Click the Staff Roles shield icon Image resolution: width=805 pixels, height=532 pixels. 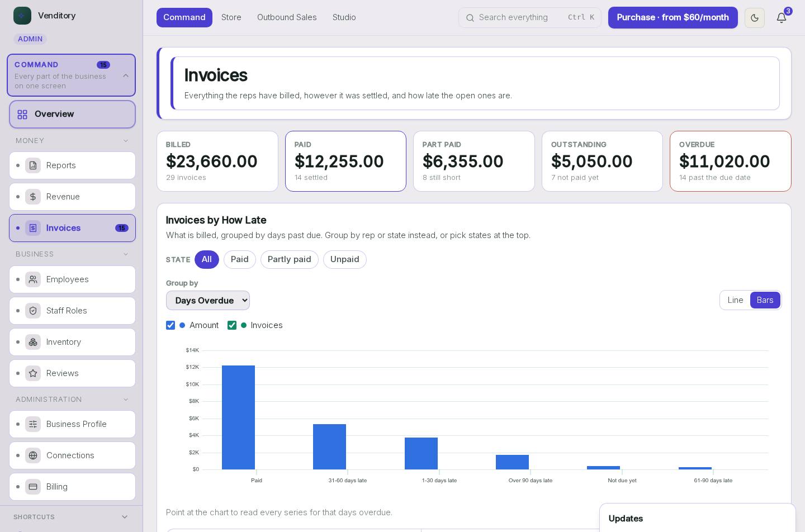pyautogui.click(x=33, y=311)
